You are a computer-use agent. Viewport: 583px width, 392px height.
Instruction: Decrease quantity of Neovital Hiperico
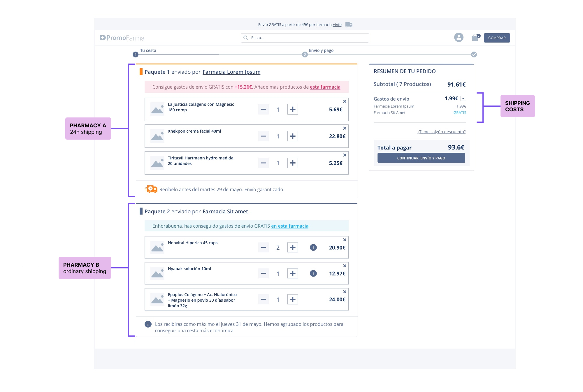[264, 248]
